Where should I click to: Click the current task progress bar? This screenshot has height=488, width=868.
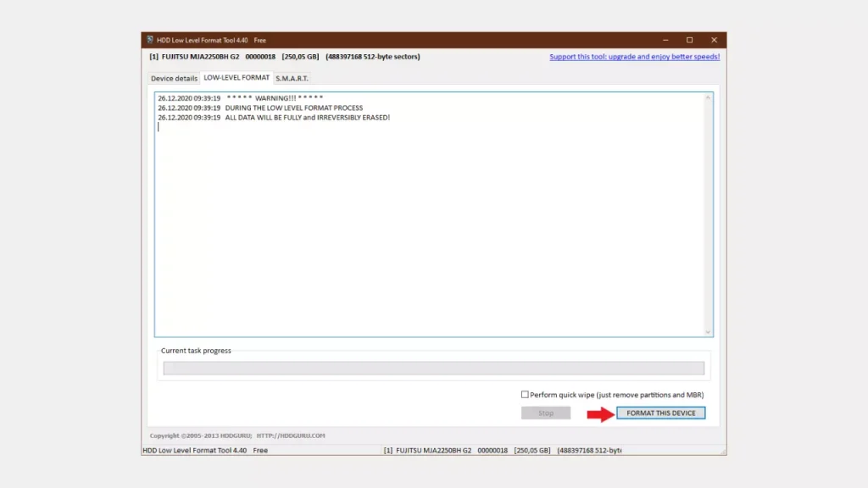tap(433, 368)
